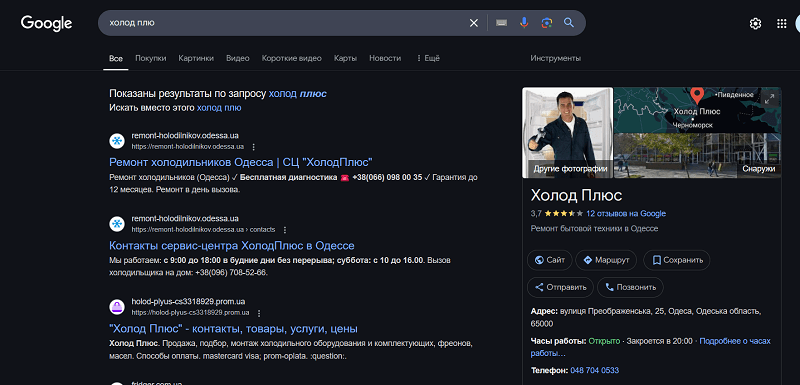
Task: Select the Все tab
Action: tap(116, 59)
